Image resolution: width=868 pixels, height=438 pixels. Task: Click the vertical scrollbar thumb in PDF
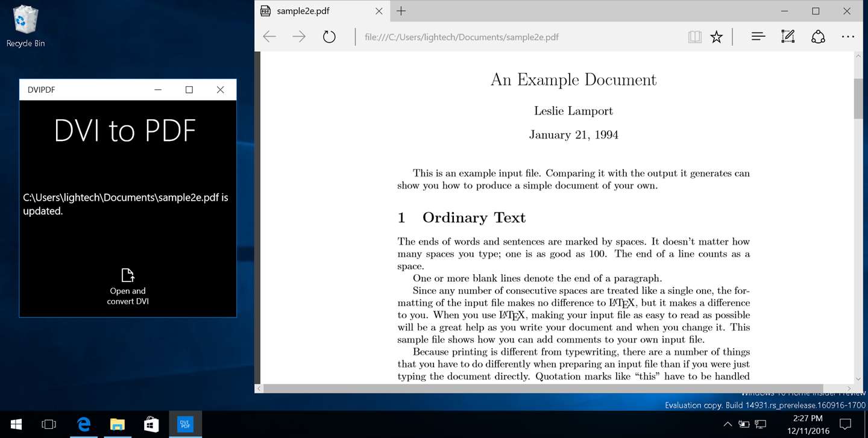click(858, 98)
